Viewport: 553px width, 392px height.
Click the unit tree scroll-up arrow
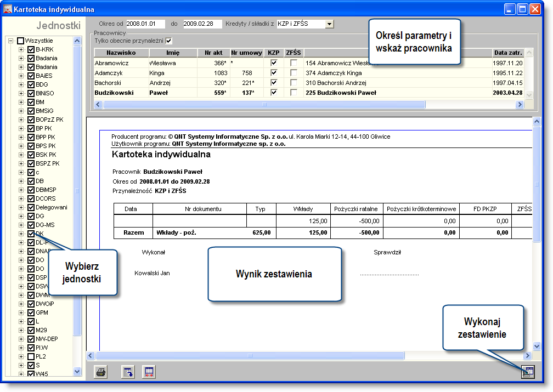[x=77, y=41]
